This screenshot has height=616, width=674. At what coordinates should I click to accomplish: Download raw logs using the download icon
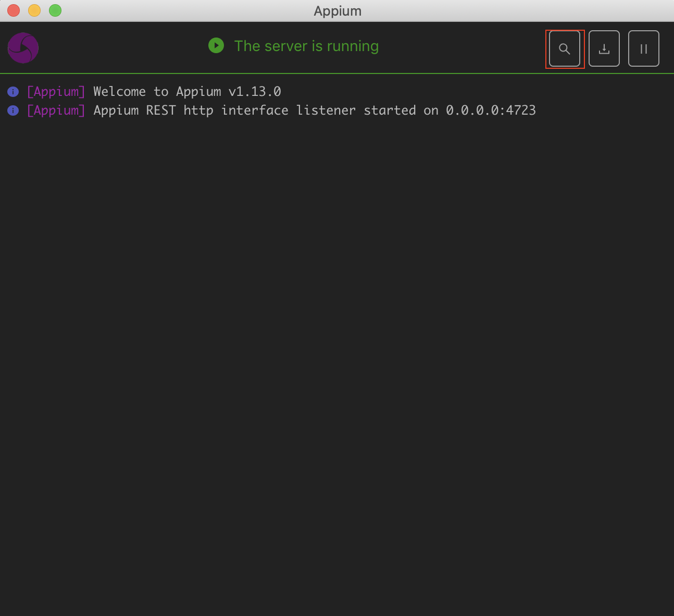pyautogui.click(x=604, y=49)
